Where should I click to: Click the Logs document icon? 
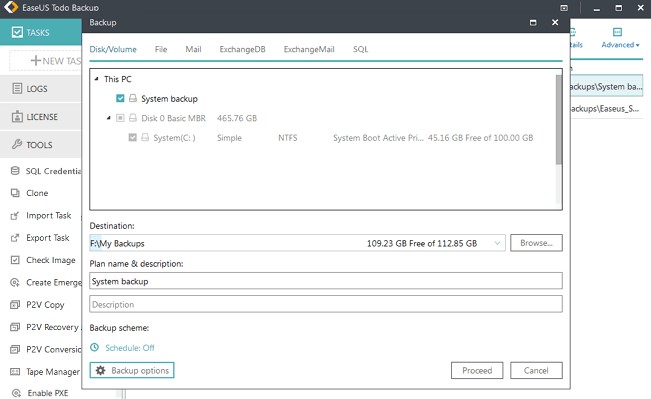click(17, 88)
